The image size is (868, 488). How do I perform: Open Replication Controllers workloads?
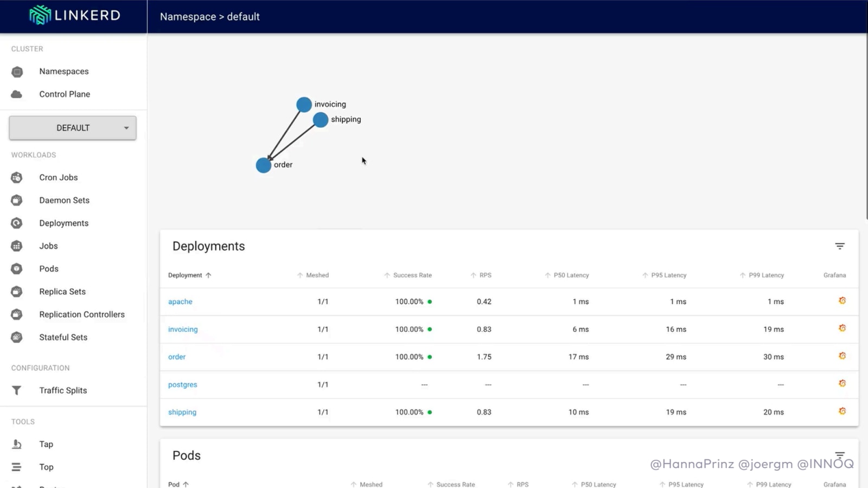pos(82,314)
